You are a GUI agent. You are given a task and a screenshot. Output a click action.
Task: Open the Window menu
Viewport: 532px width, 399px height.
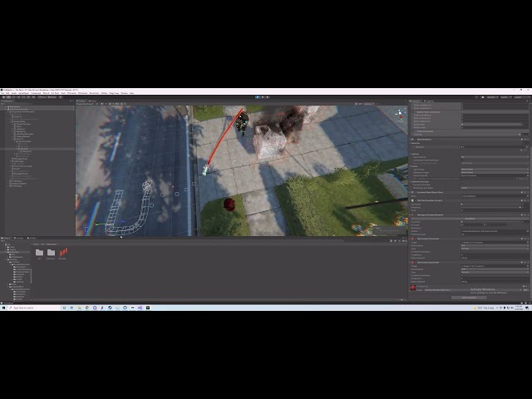click(125, 93)
